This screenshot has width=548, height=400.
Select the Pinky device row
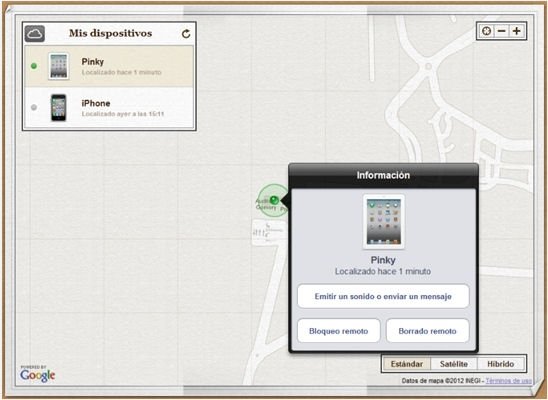[x=109, y=66]
